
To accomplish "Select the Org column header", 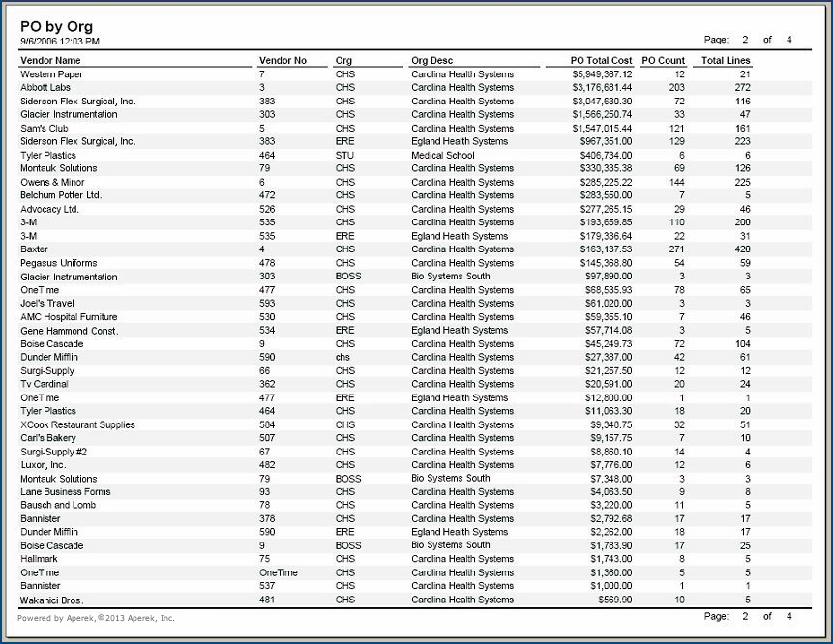I will 343,61.
